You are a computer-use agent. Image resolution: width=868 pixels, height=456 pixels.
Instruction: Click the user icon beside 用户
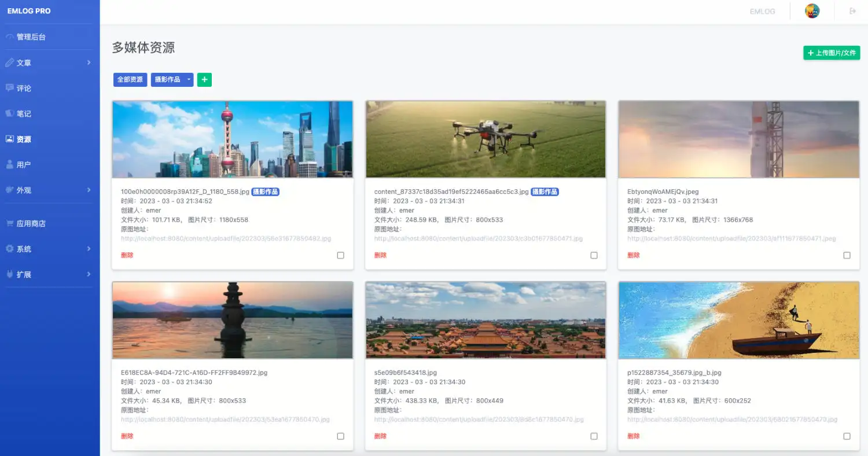(9, 164)
